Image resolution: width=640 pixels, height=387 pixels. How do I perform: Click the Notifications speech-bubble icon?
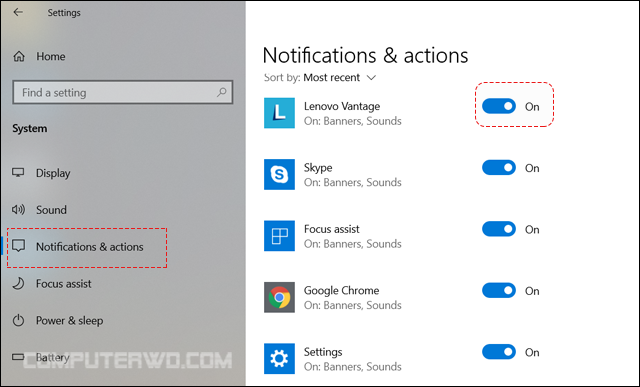pyautogui.click(x=19, y=246)
